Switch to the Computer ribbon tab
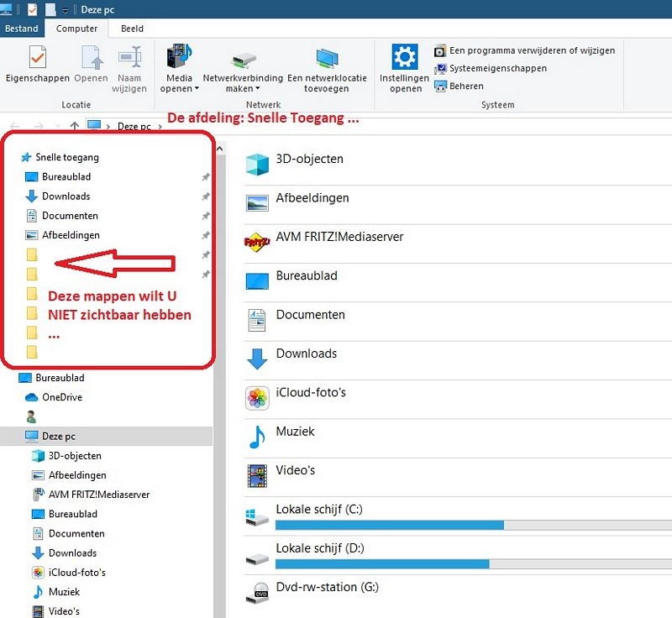 pos(76,29)
